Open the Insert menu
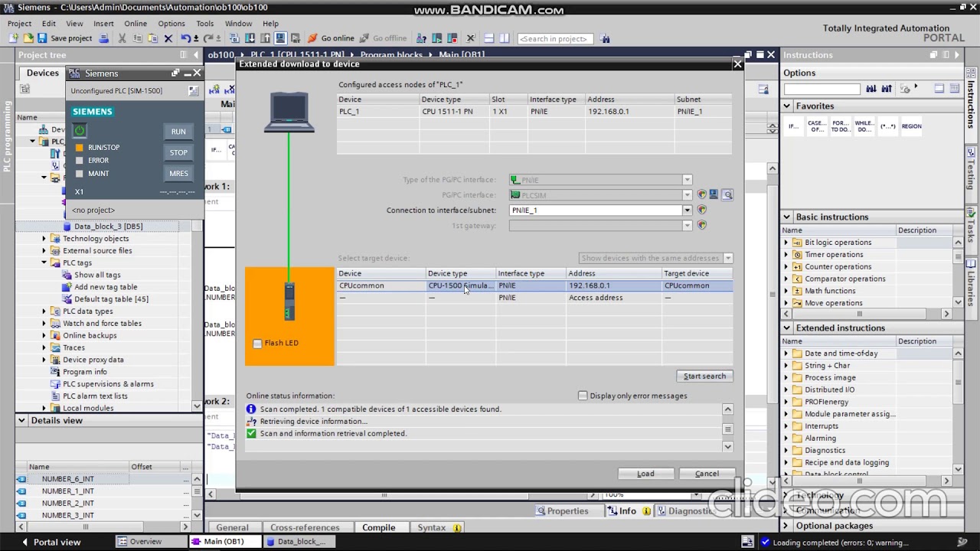This screenshot has height=551, width=980. [x=103, y=24]
